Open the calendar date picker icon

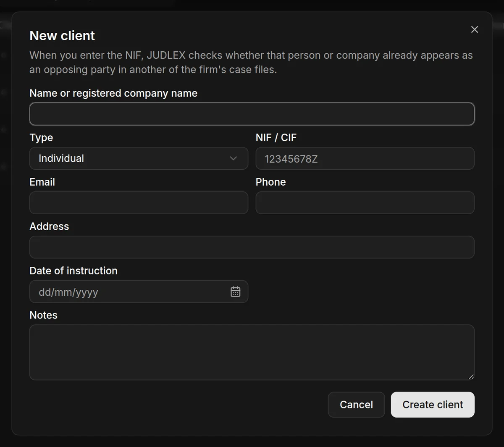pos(236,292)
